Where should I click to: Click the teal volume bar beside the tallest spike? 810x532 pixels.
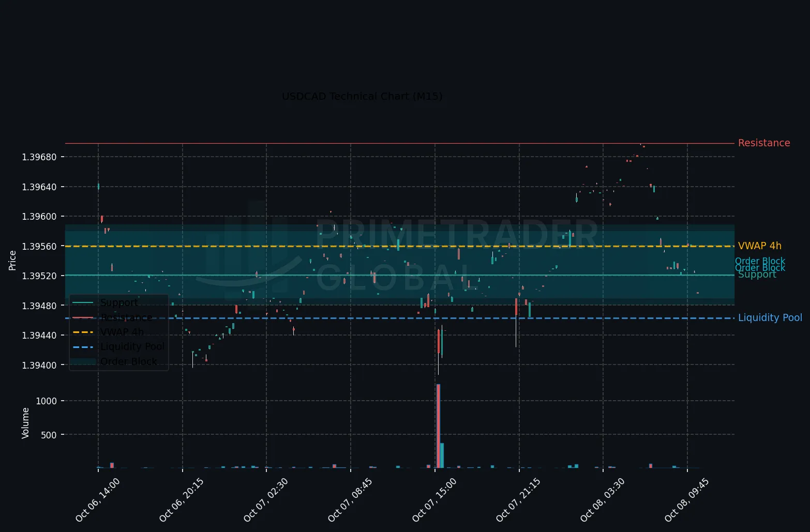(x=442, y=455)
